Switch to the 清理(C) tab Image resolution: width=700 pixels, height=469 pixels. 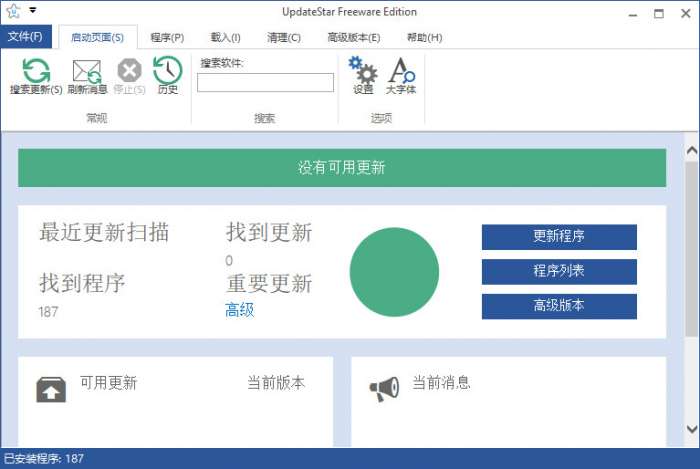(284, 37)
